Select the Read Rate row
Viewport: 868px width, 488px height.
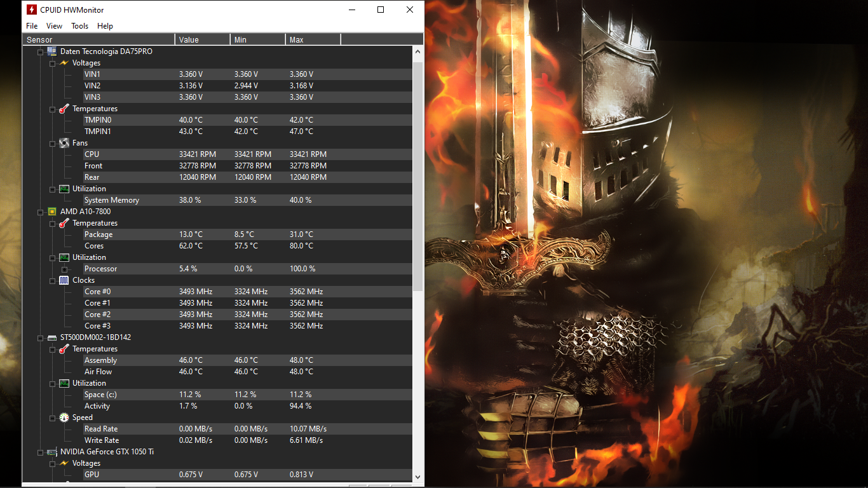coord(248,429)
